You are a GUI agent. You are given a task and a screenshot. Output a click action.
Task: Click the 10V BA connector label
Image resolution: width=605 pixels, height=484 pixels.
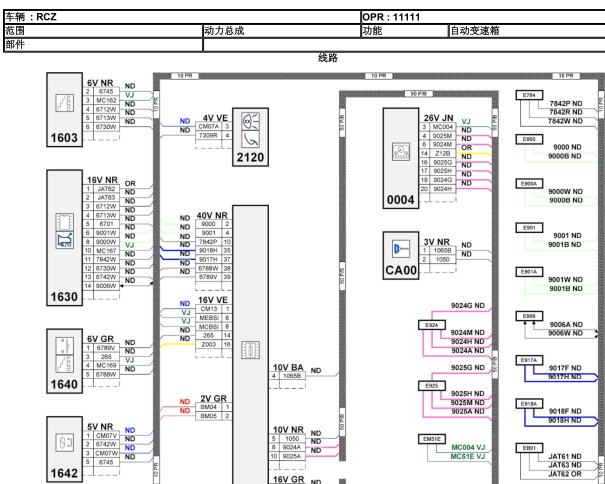point(288,367)
